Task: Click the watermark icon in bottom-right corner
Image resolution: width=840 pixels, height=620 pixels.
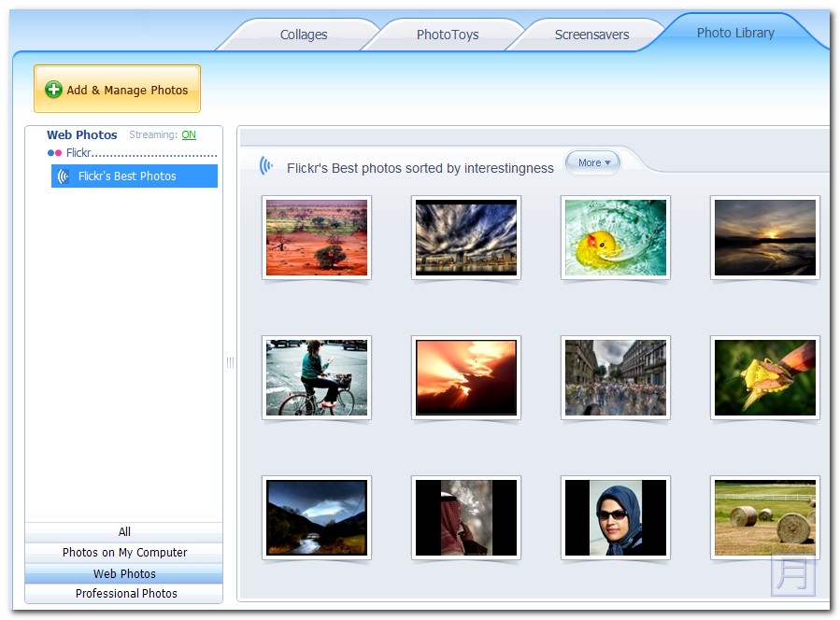Action: point(792,573)
